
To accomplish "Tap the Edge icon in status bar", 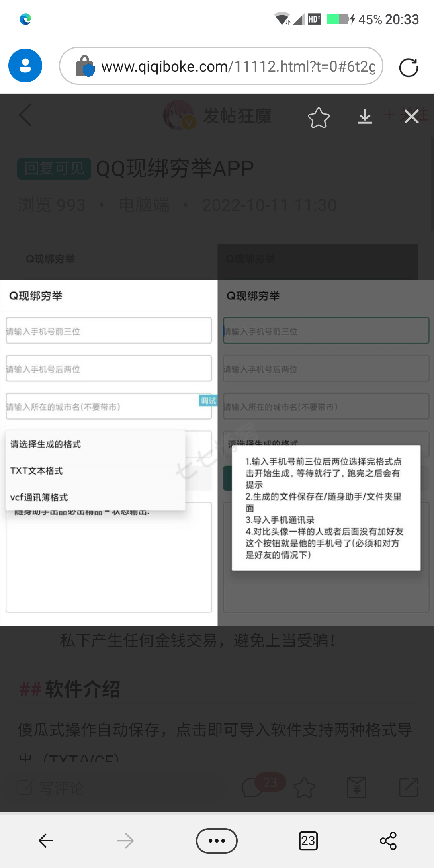I will click(x=26, y=19).
